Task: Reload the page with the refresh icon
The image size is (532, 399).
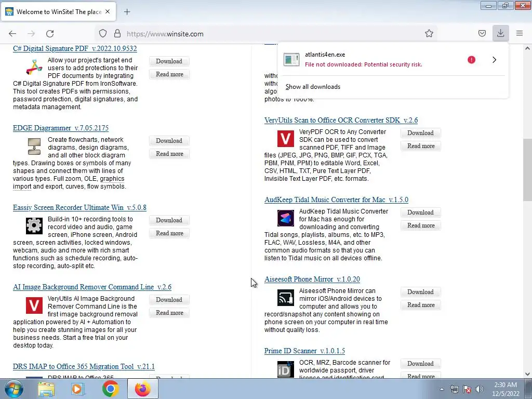Action: tap(50, 34)
